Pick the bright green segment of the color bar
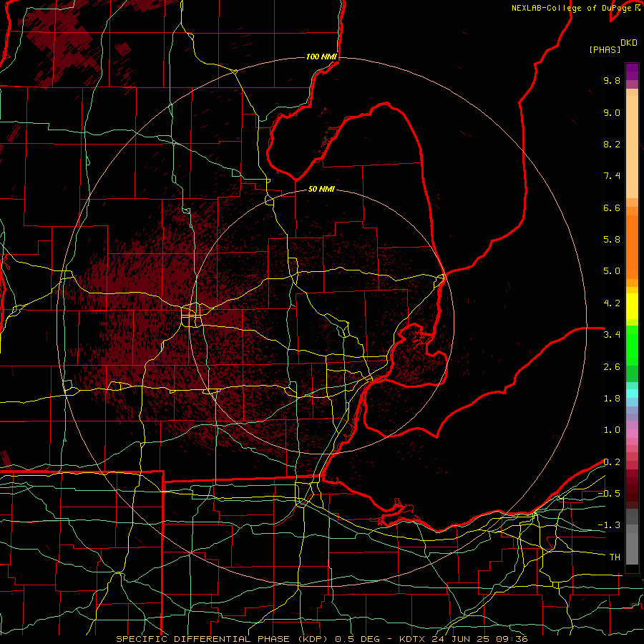The width and height of the screenshot is (644, 644). click(x=632, y=345)
